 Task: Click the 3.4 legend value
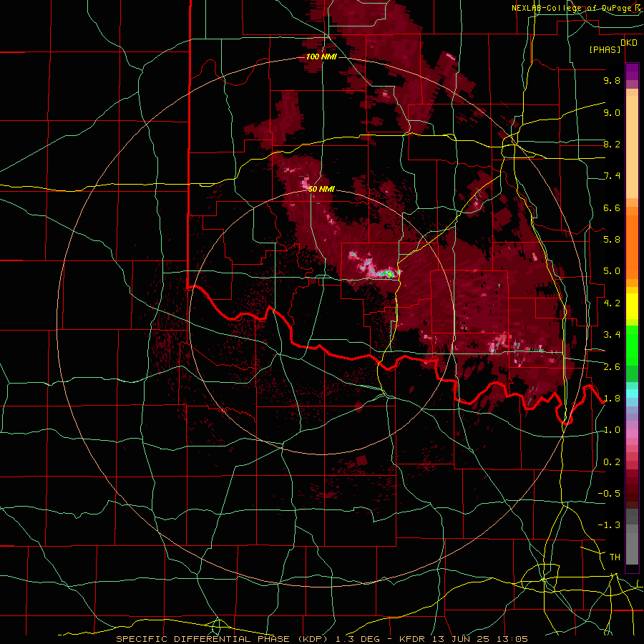pos(612,335)
